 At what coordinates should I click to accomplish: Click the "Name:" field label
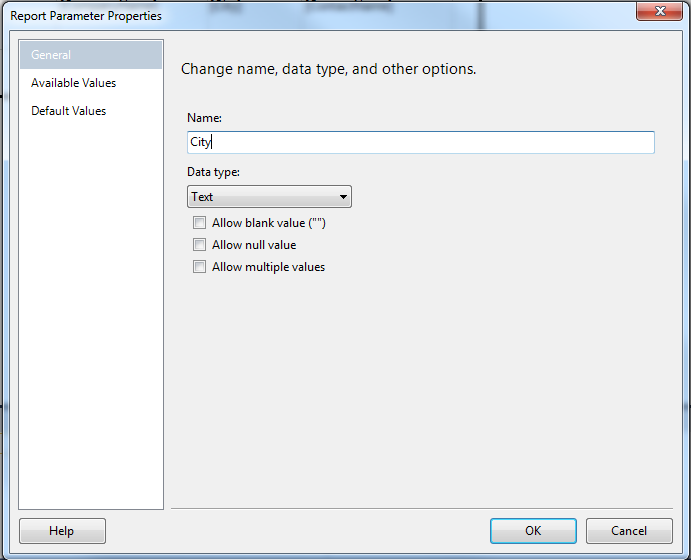coord(204,118)
